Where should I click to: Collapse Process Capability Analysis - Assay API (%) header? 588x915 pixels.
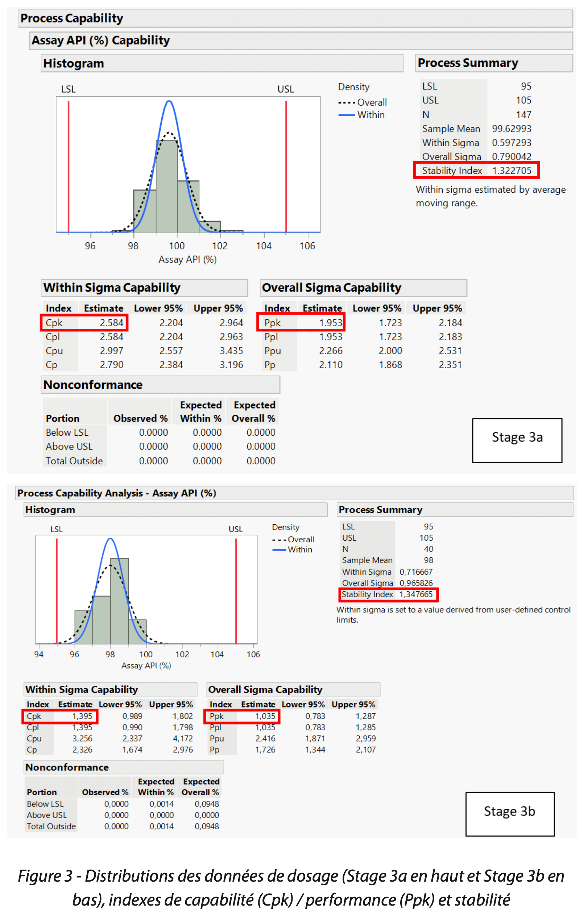click(x=116, y=493)
